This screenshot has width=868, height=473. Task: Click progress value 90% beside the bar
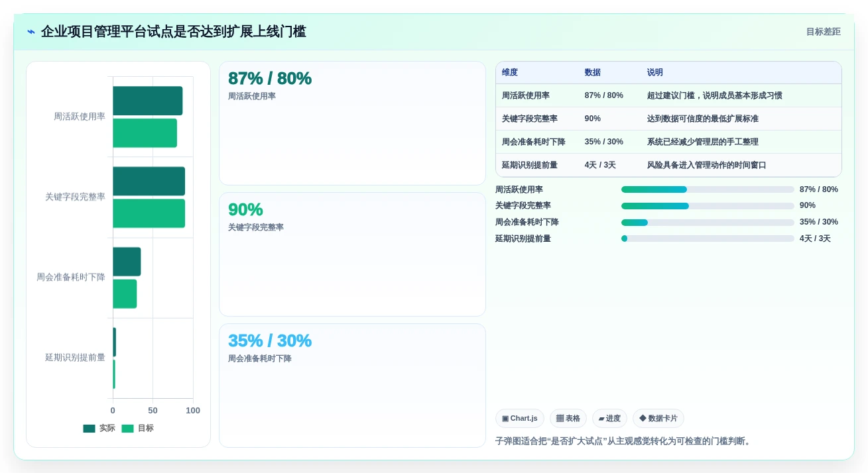tap(808, 206)
